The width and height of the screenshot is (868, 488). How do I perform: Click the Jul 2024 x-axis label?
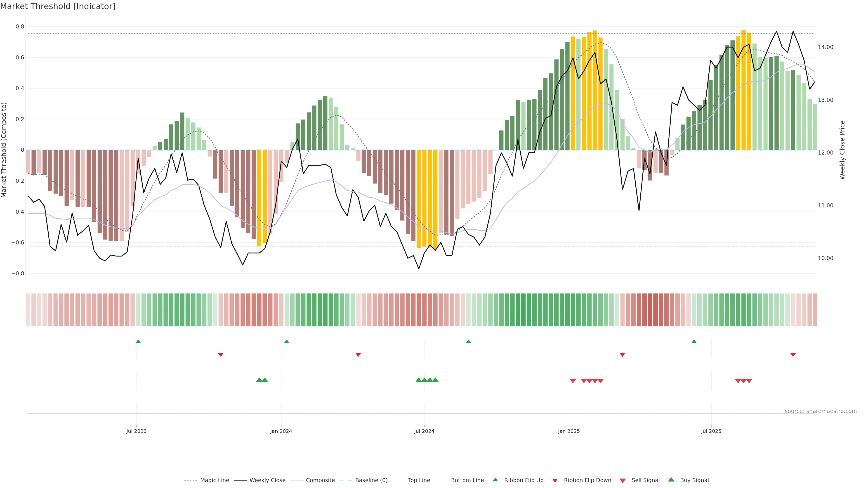coord(424,431)
